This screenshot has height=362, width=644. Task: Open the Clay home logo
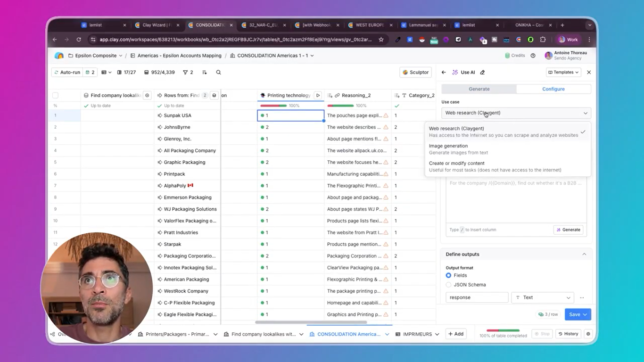point(59,56)
